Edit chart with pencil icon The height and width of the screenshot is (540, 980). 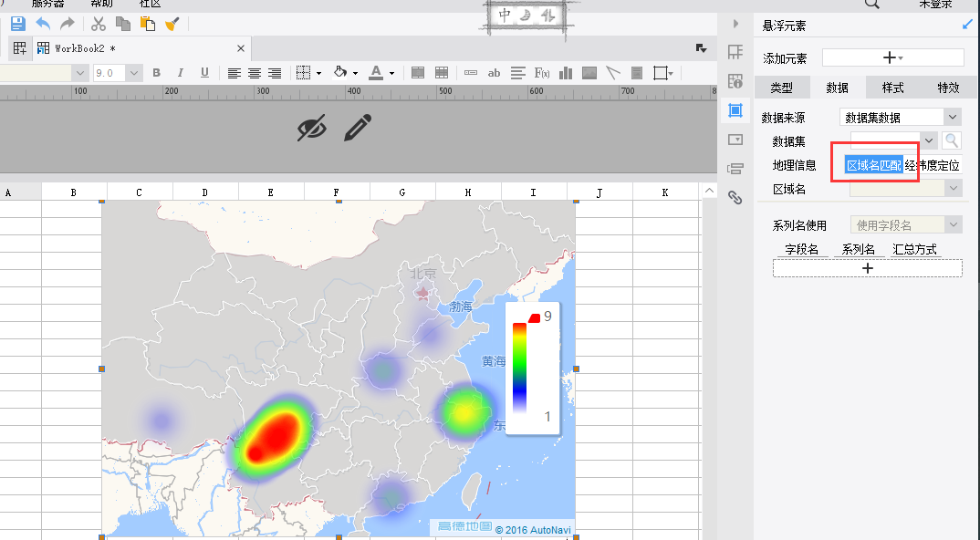point(358,128)
